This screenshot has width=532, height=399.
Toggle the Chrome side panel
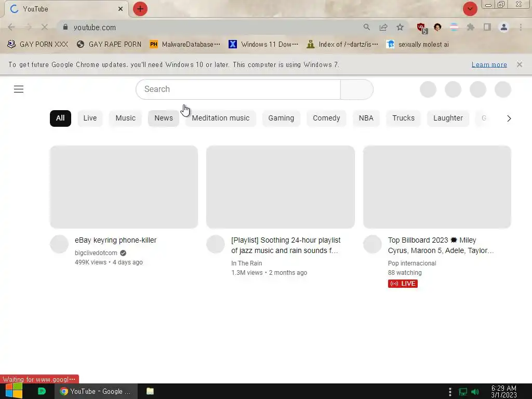pyautogui.click(x=487, y=27)
